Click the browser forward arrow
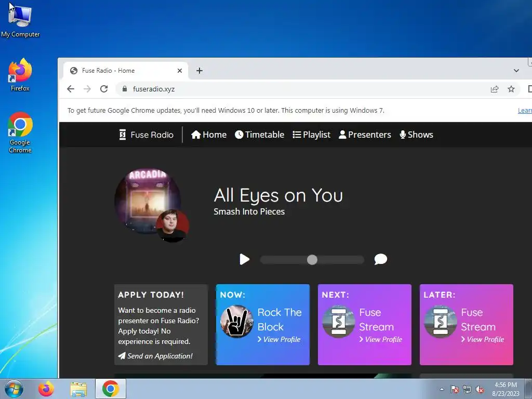This screenshot has width=532, height=399. point(87,89)
